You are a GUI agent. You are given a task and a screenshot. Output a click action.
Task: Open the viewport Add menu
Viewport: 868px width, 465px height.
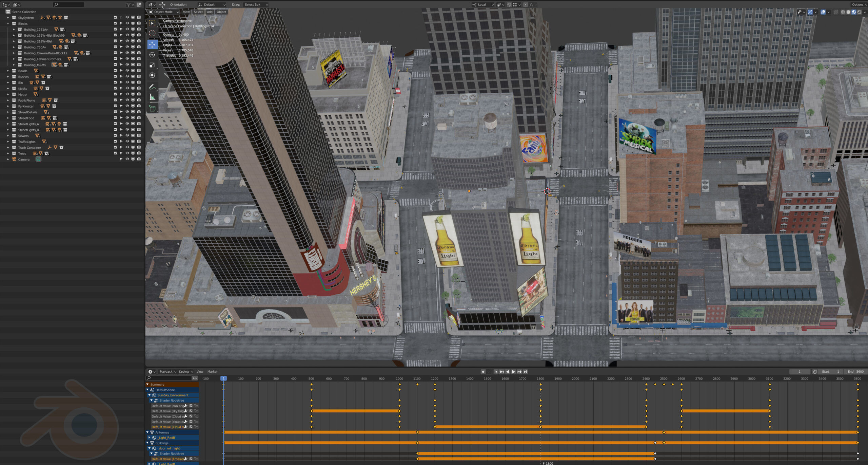tap(210, 12)
